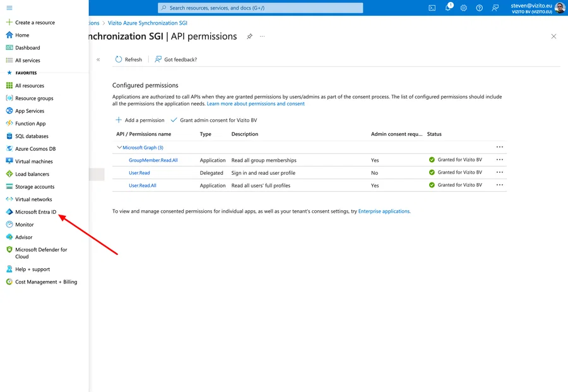Open the portal settings gear
The height and width of the screenshot is (392, 568).
pyautogui.click(x=463, y=8)
